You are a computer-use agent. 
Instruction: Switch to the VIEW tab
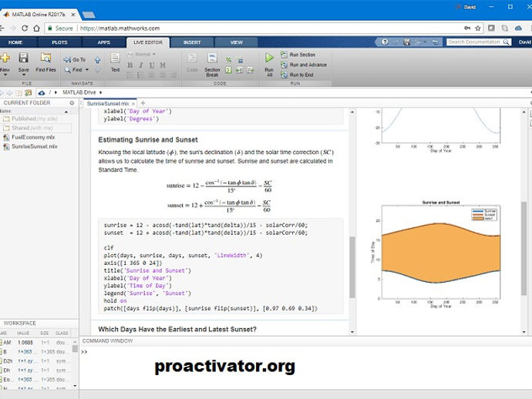(x=236, y=42)
